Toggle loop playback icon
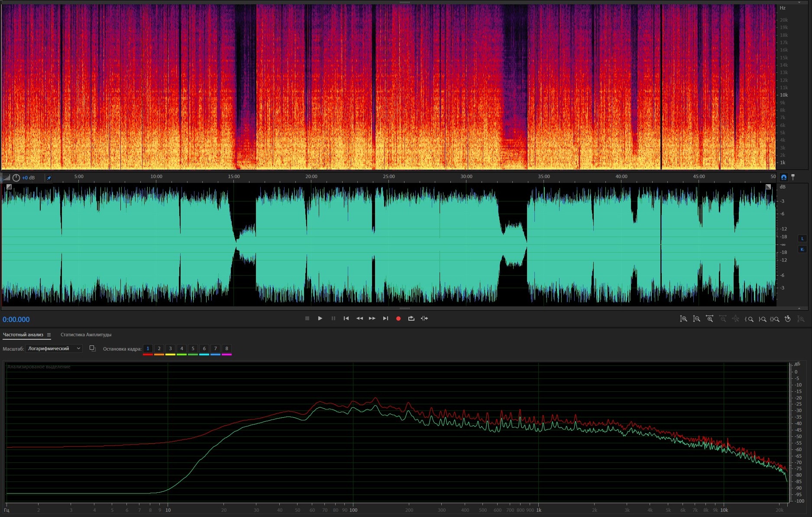The image size is (812, 517). click(x=411, y=319)
